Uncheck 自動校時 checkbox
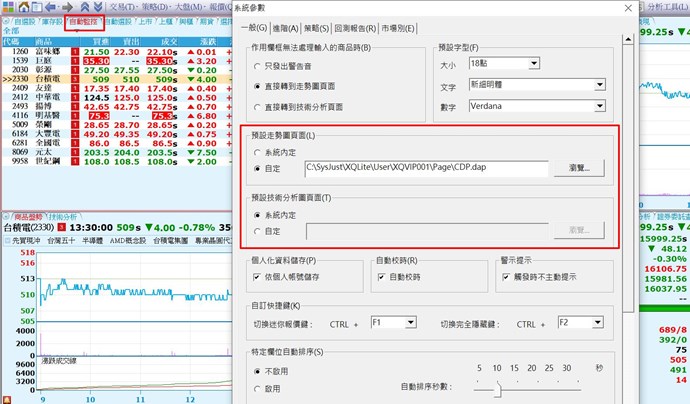This screenshot has height=404, width=690. (381, 276)
